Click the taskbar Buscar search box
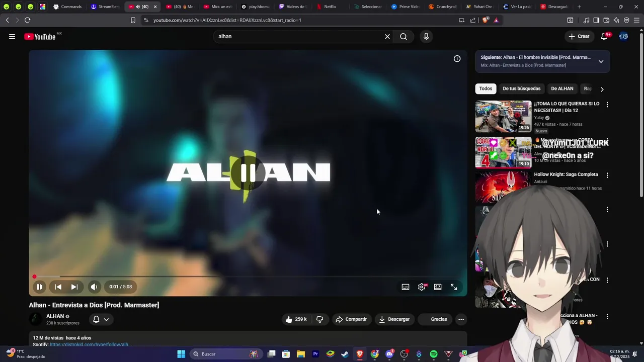 (226, 354)
